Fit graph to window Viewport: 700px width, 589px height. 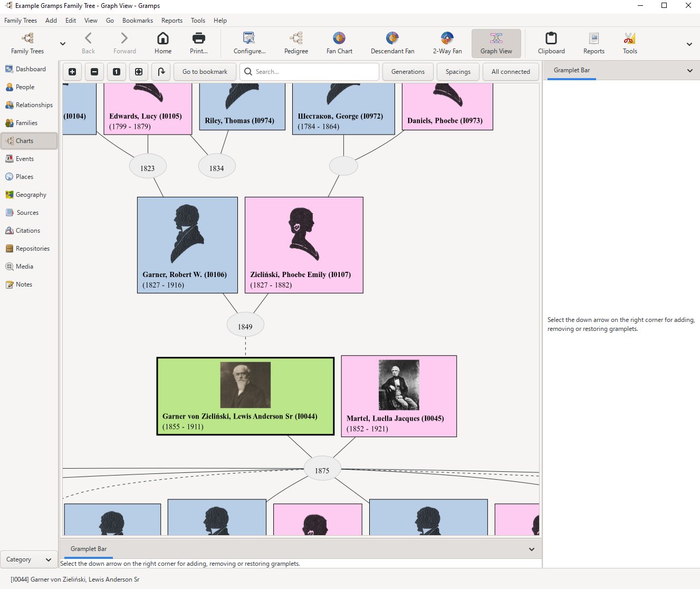point(139,72)
